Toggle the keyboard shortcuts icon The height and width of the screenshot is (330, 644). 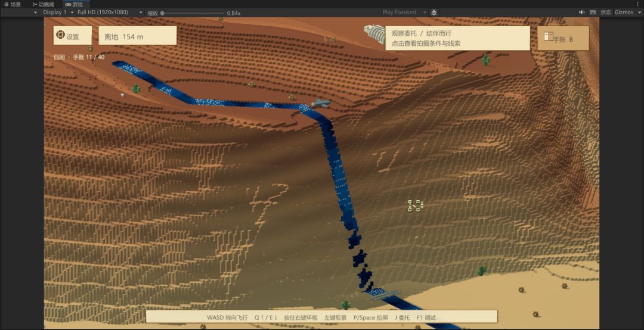coord(593,13)
